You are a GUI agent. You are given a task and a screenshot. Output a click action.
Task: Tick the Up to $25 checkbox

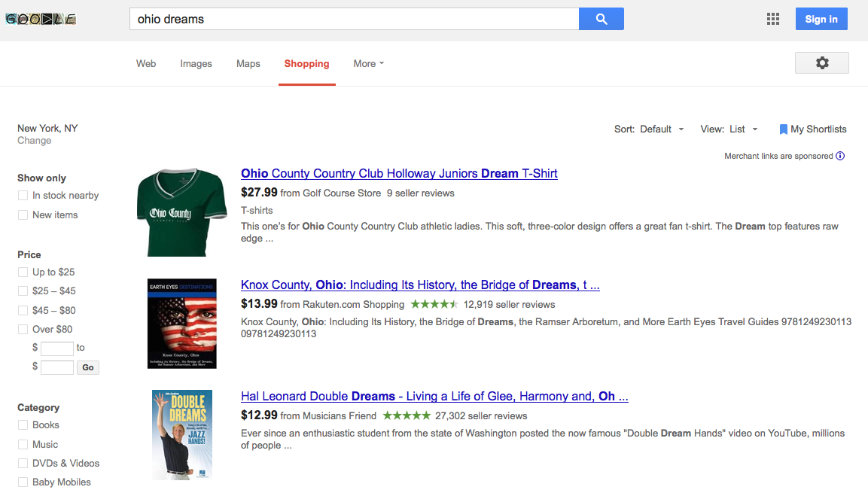(23, 272)
